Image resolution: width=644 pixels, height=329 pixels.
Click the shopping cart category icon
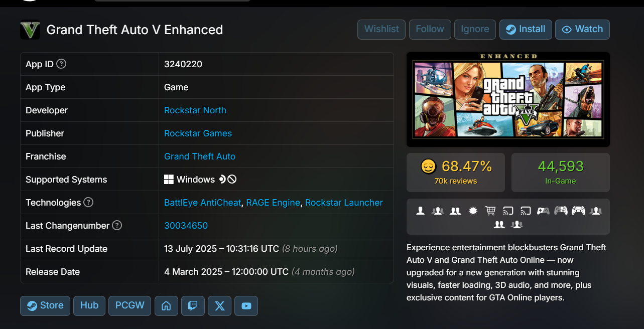490,211
